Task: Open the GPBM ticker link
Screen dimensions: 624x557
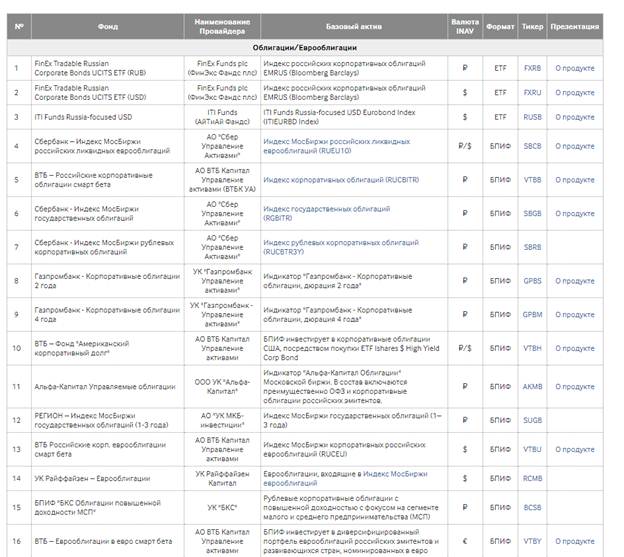Action: tap(532, 314)
